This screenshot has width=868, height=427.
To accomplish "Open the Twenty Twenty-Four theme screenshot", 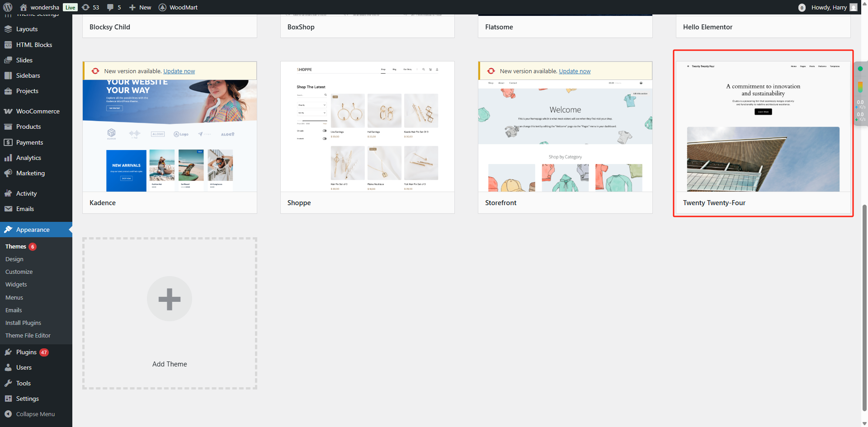I will pyautogui.click(x=763, y=127).
